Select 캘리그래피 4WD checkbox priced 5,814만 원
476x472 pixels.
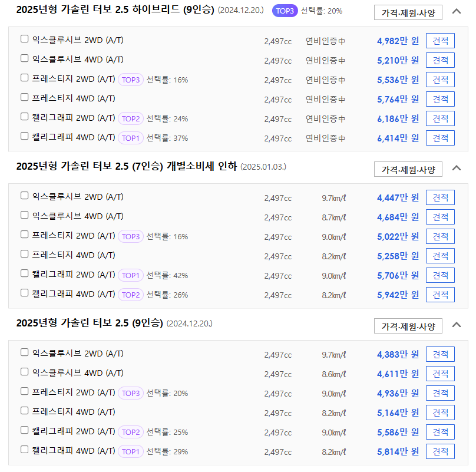click(24, 450)
